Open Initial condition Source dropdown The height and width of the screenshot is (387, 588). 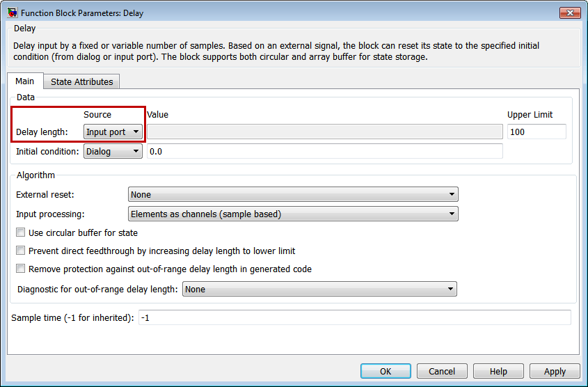point(113,151)
